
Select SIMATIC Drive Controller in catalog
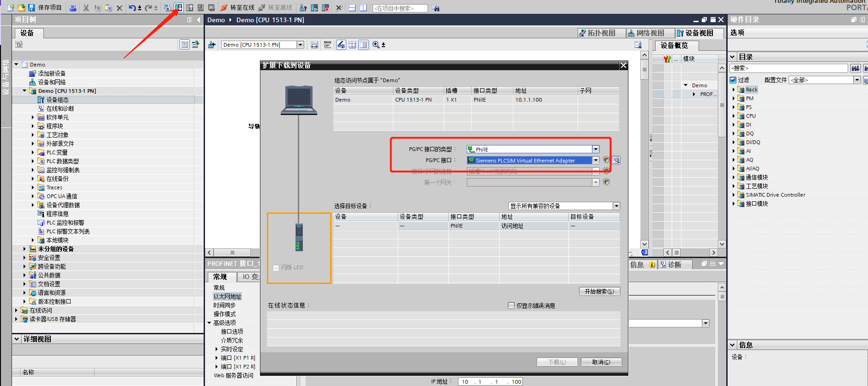[775, 195]
